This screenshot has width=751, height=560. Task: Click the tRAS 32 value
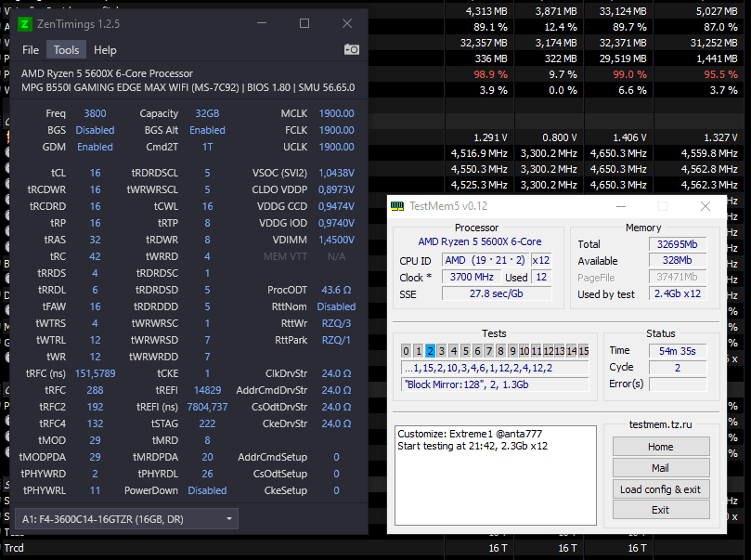(95, 240)
